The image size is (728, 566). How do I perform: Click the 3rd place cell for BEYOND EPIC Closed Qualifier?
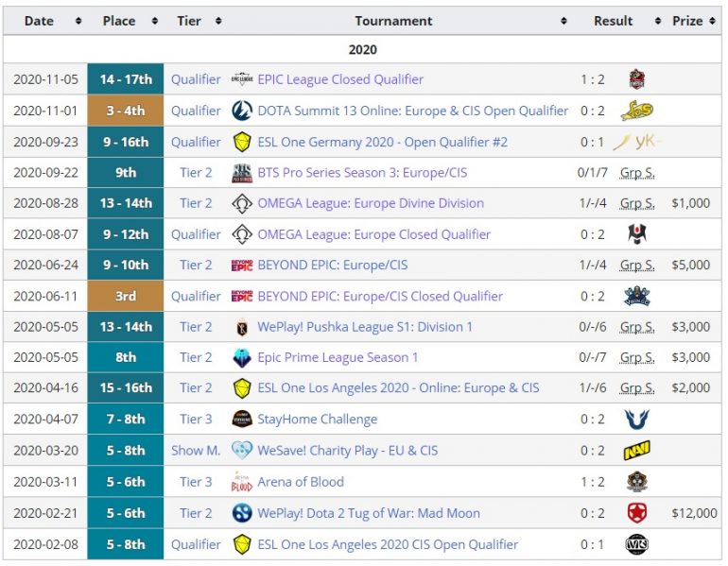[125, 296]
